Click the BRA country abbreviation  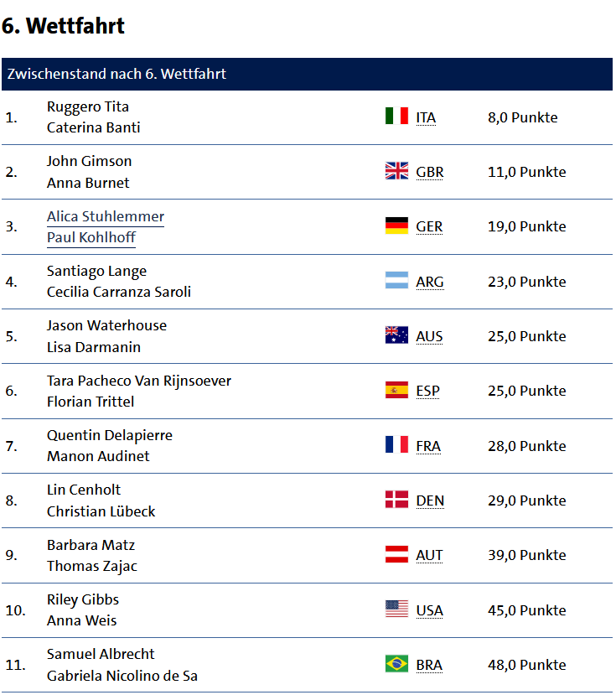tap(429, 666)
